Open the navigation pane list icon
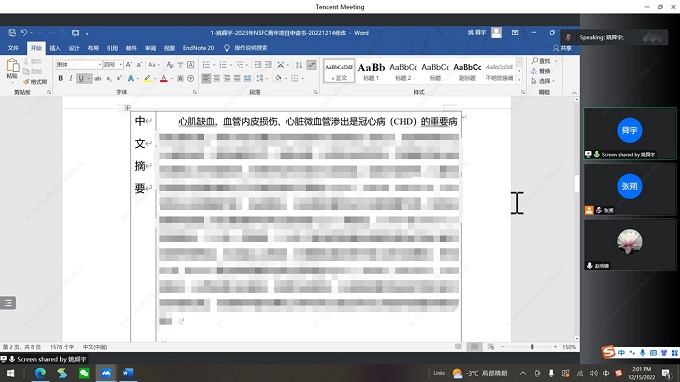The width and height of the screenshot is (680, 382). [8, 303]
